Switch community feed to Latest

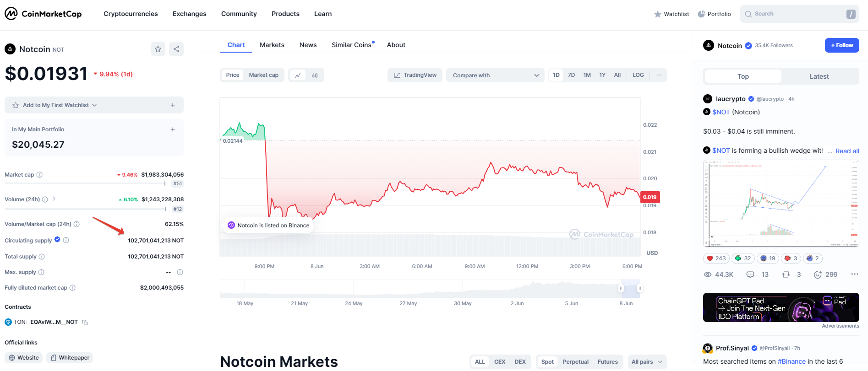[819, 76]
